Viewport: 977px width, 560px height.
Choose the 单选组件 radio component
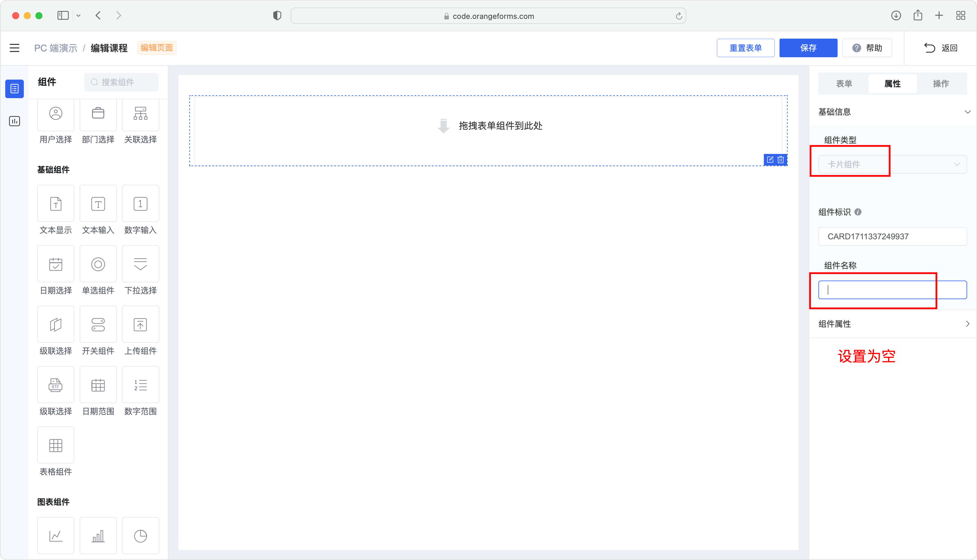98,264
